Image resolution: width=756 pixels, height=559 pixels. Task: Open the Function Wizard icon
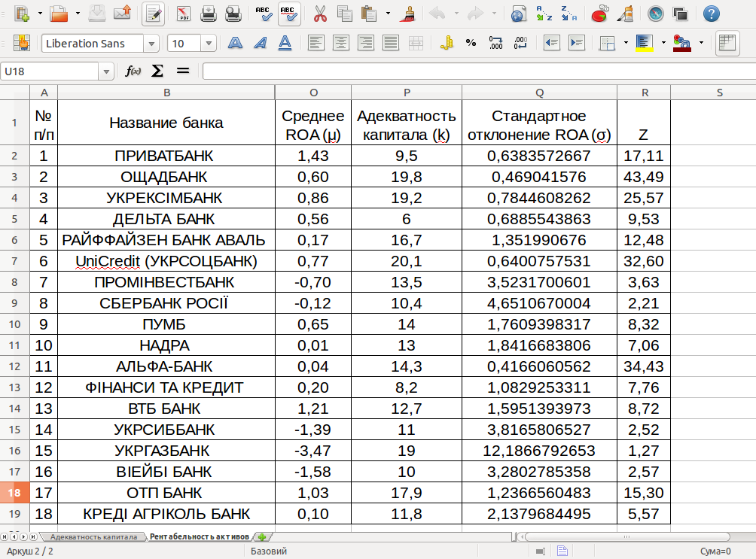click(x=133, y=71)
